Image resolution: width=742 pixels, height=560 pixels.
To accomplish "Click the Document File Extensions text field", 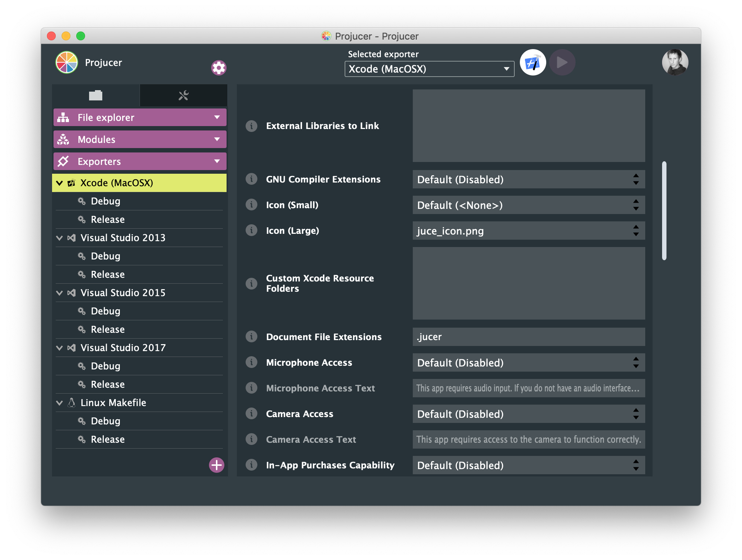I will tap(528, 337).
